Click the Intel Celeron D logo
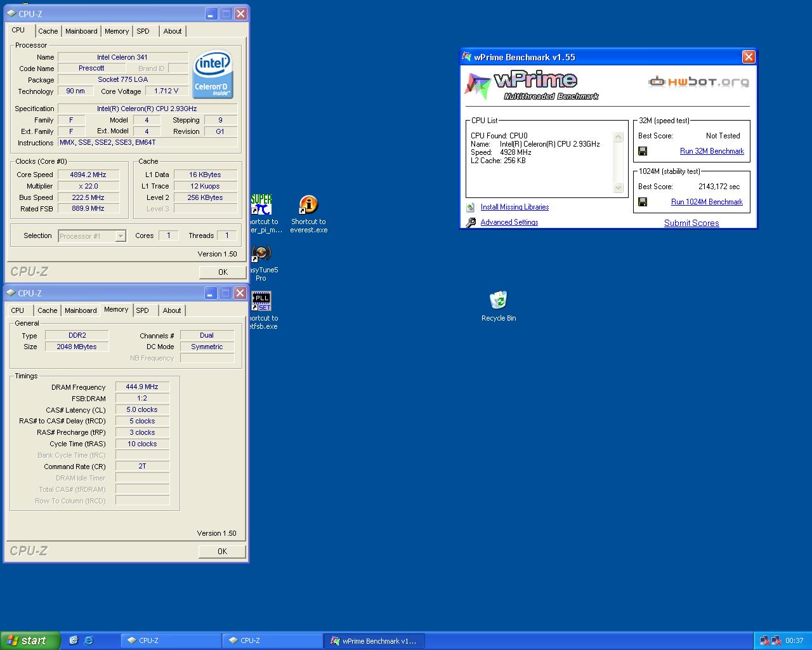This screenshot has height=650, width=812. (x=213, y=74)
